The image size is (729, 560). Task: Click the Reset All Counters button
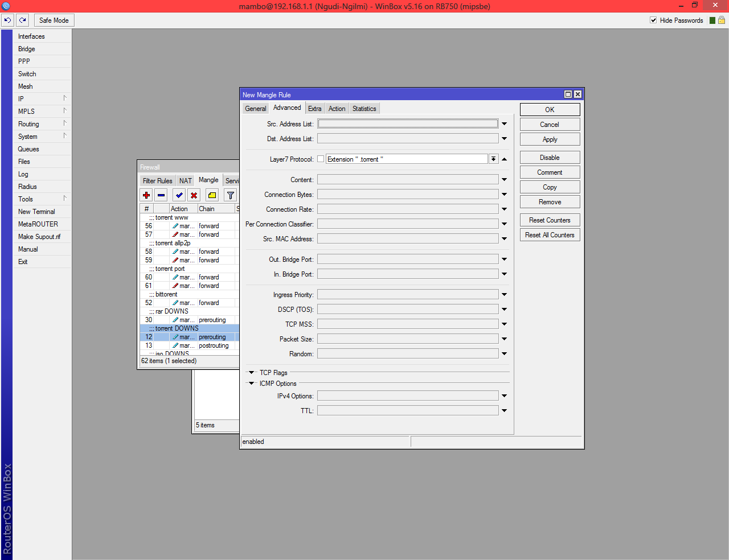(550, 235)
